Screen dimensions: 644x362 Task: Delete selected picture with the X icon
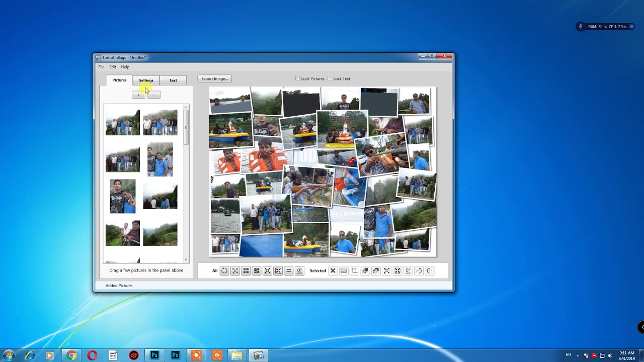(333, 270)
